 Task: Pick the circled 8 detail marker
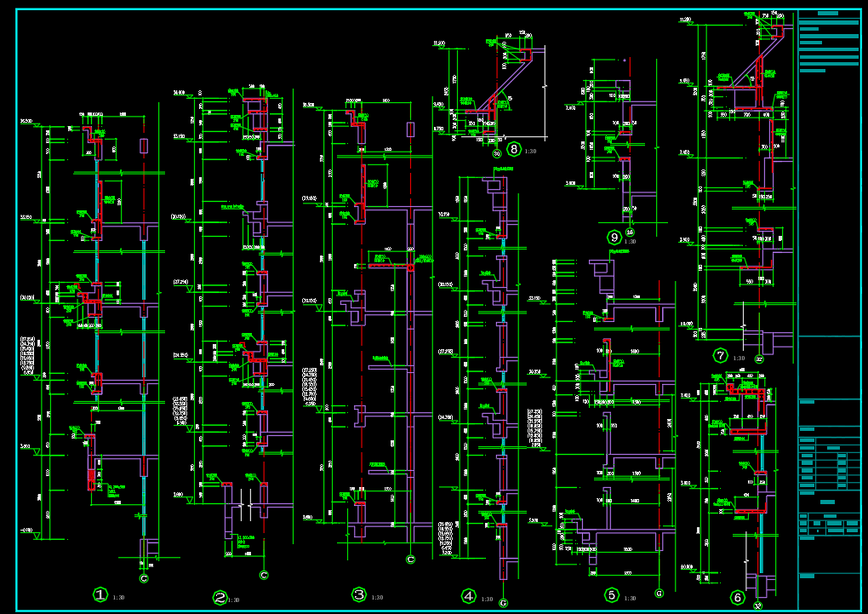point(514,149)
